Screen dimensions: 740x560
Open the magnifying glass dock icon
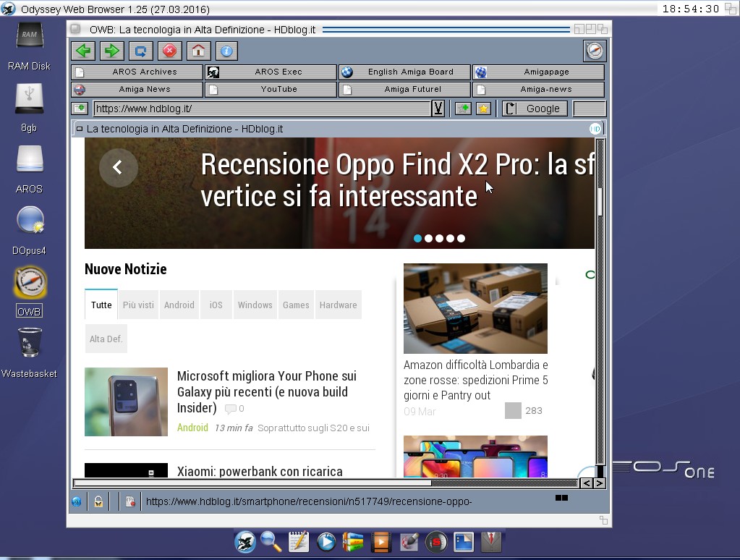(x=271, y=541)
